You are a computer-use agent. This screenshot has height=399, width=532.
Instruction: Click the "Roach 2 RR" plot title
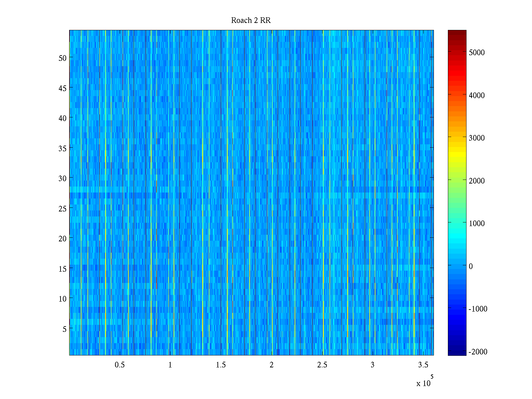(x=251, y=21)
